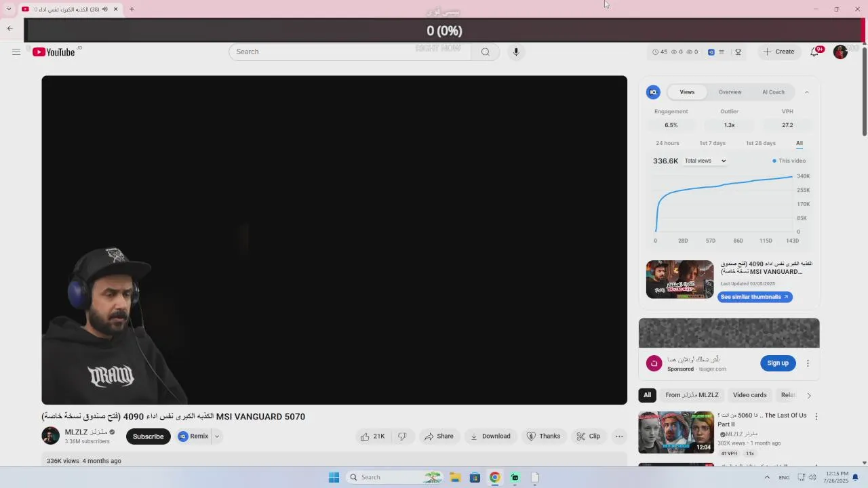Open the MLZLZ channel name link
This screenshot has width=868, height=488.
[x=86, y=432]
